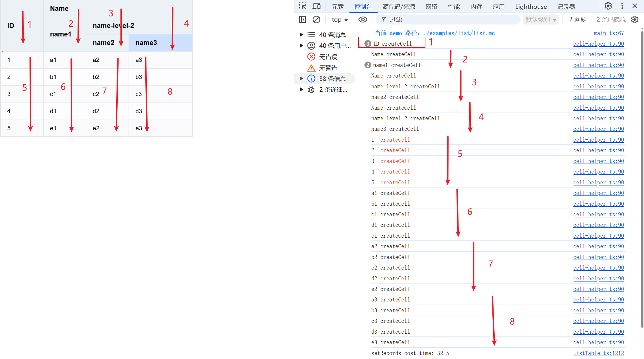This screenshot has width=644, height=359.
Task: Open the 默认级别 log level dropdown
Action: click(x=541, y=19)
